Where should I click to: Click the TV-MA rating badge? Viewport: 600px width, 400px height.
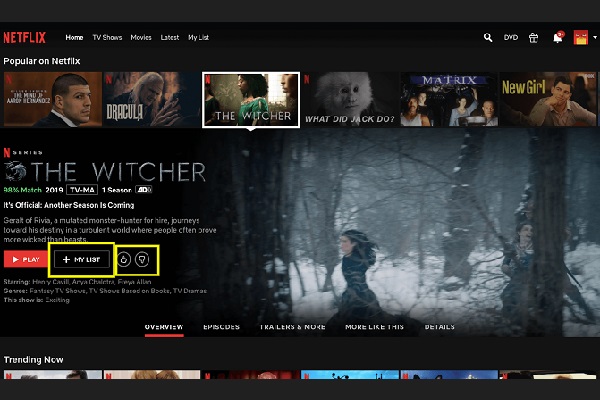pyautogui.click(x=82, y=190)
